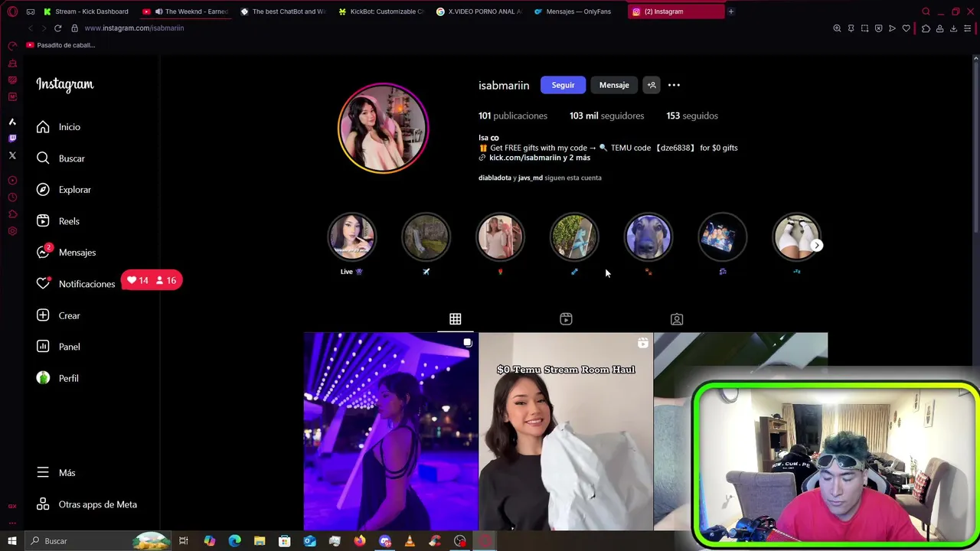Open Explorar from the Instagram sidebar

pyautogui.click(x=64, y=190)
